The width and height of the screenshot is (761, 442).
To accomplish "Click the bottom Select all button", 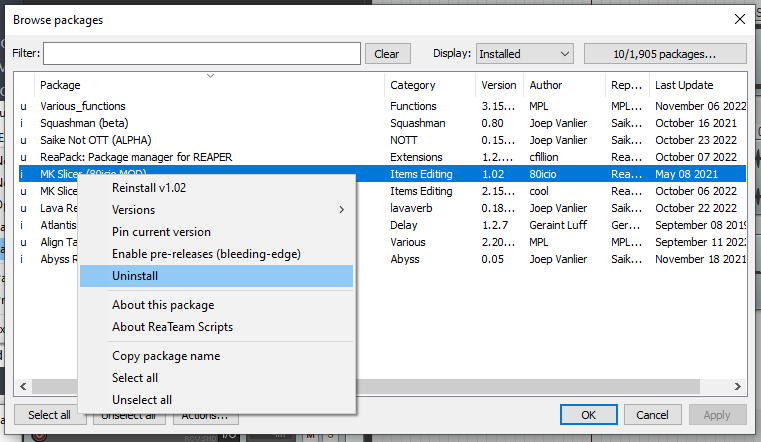I will 50,415.
